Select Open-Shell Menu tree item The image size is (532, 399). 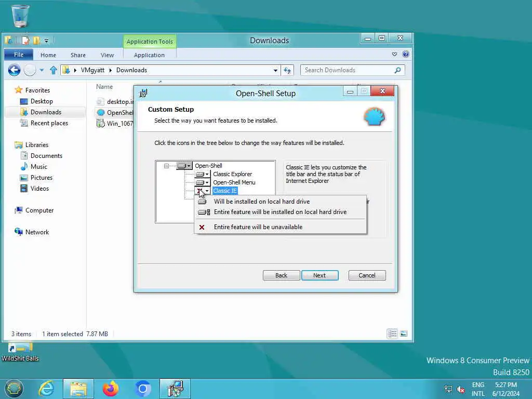pyautogui.click(x=234, y=182)
